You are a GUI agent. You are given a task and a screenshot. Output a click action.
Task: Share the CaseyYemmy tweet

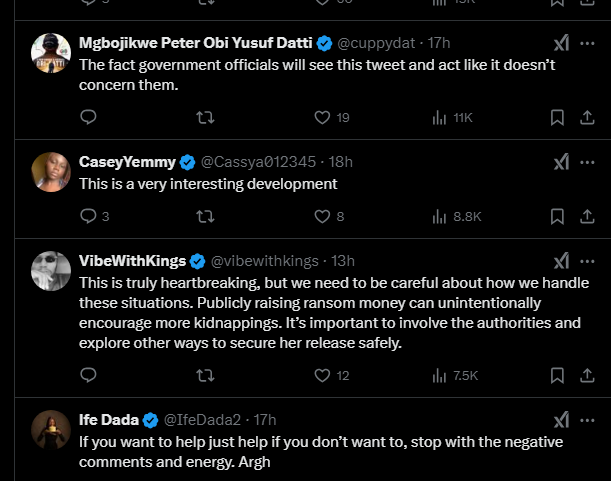[x=587, y=215]
